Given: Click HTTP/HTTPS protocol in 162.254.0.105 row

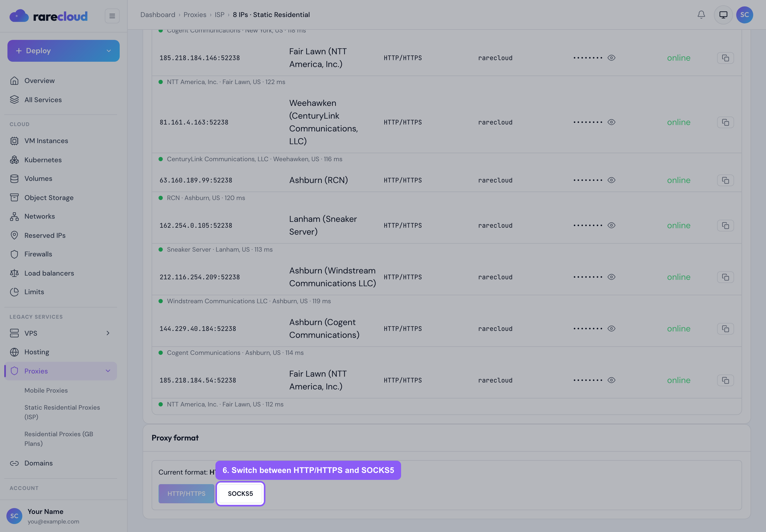Looking at the screenshot, I should tap(403, 225).
